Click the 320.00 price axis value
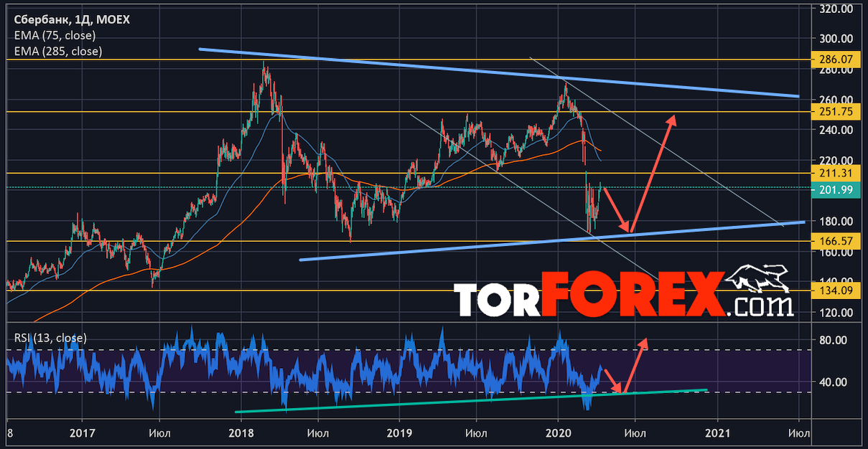The height and width of the screenshot is (449, 868). pyautogui.click(x=836, y=9)
